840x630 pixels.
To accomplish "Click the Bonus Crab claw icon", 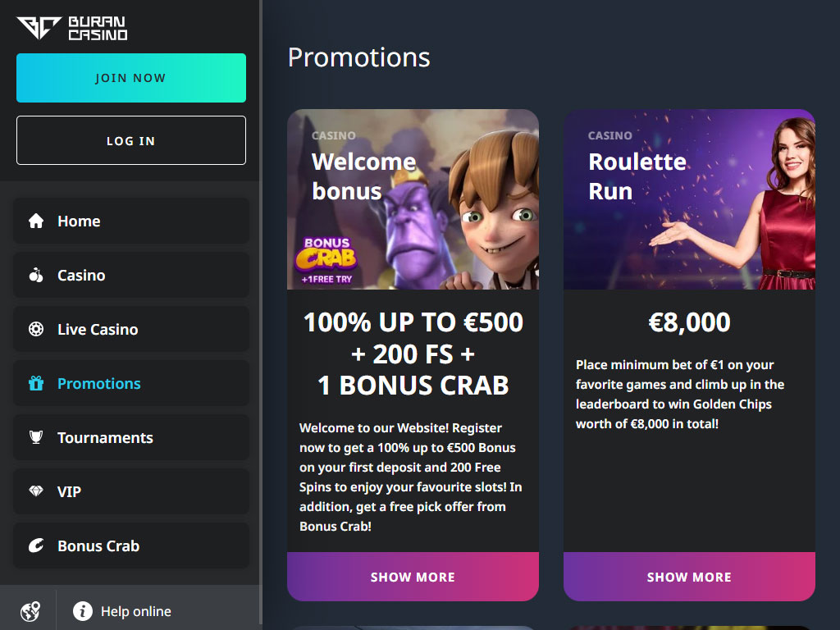I will [x=36, y=546].
